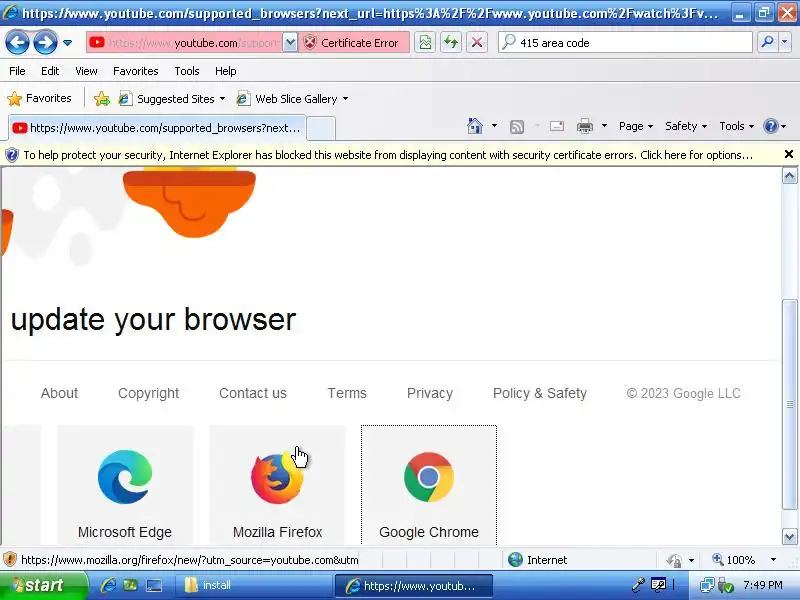Go forward with the Forward arrow button
Image resolution: width=800 pixels, height=600 pixels.
point(45,43)
